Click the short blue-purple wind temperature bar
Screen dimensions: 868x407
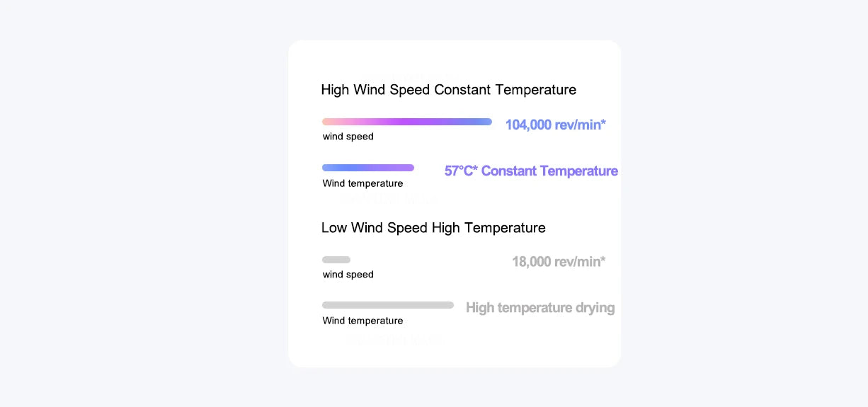click(x=367, y=168)
